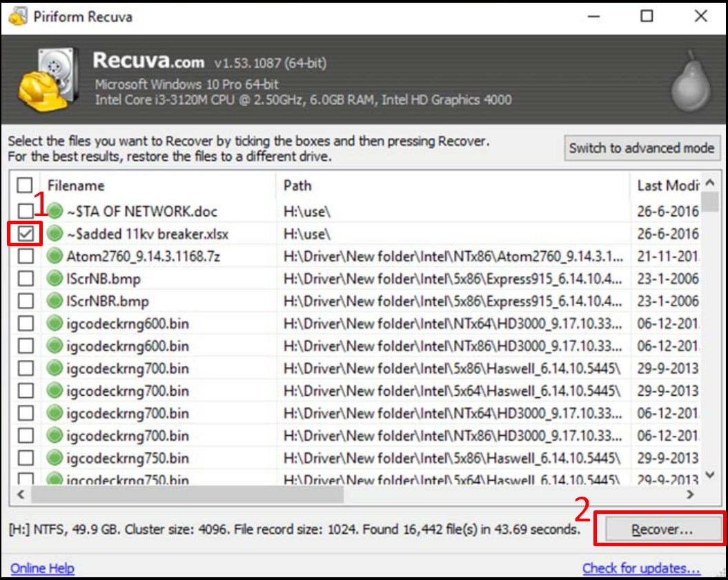The height and width of the screenshot is (580, 728).
Task: Click the Switch to advanced mode button
Action: pos(642,148)
